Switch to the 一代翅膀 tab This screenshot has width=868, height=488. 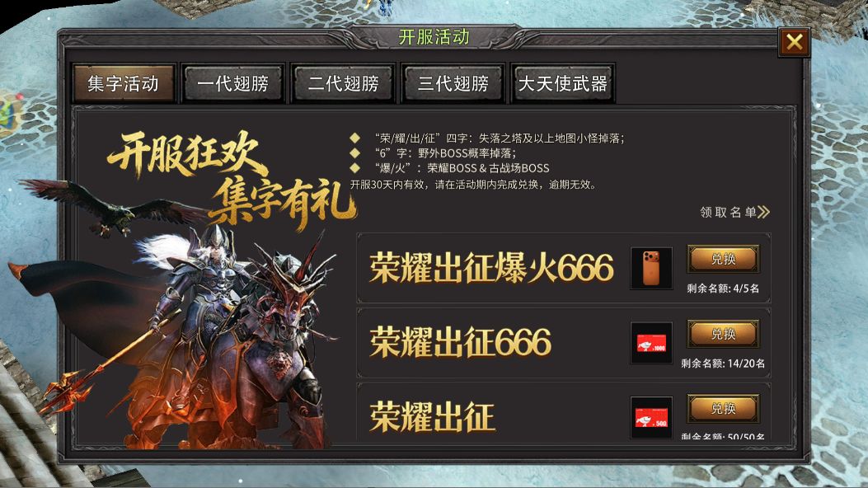point(233,83)
